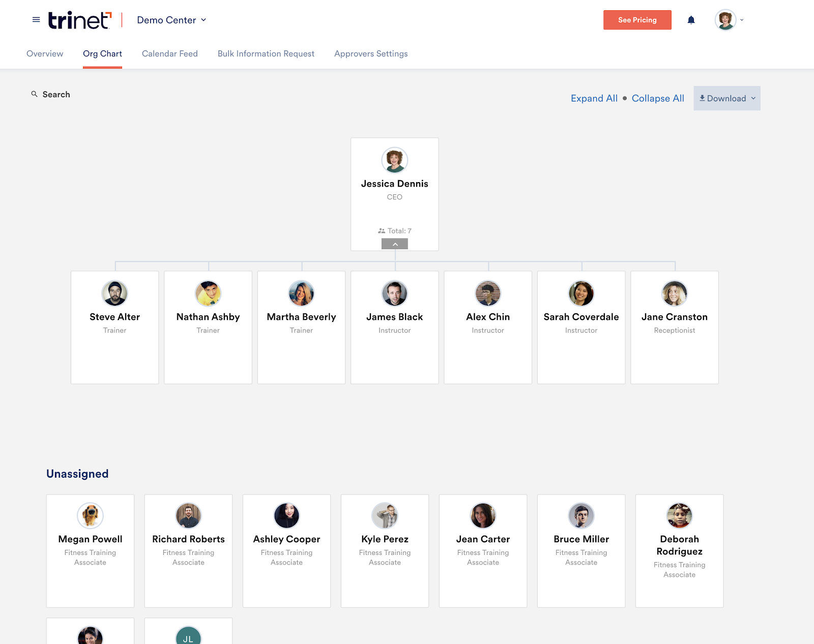The image size is (814, 644).
Task: Click Steve Alter's avatar
Action: pos(115,294)
